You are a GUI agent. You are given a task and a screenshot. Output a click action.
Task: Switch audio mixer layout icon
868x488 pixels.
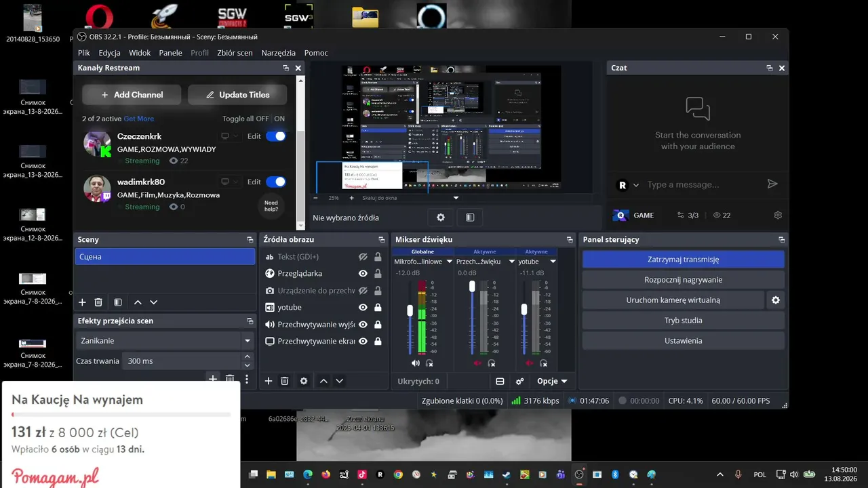(500, 382)
